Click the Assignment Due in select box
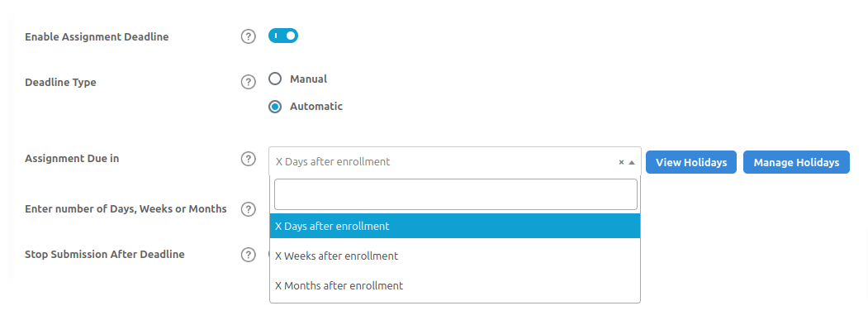 455,161
